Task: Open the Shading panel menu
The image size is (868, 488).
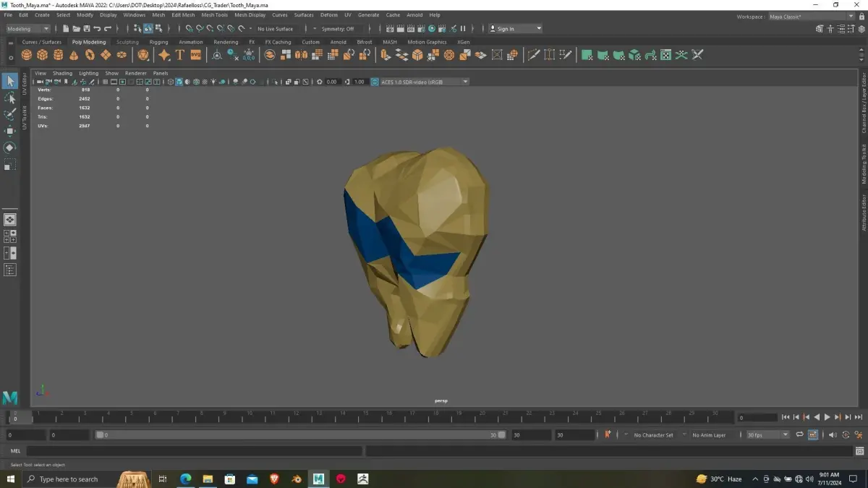Action: point(62,73)
